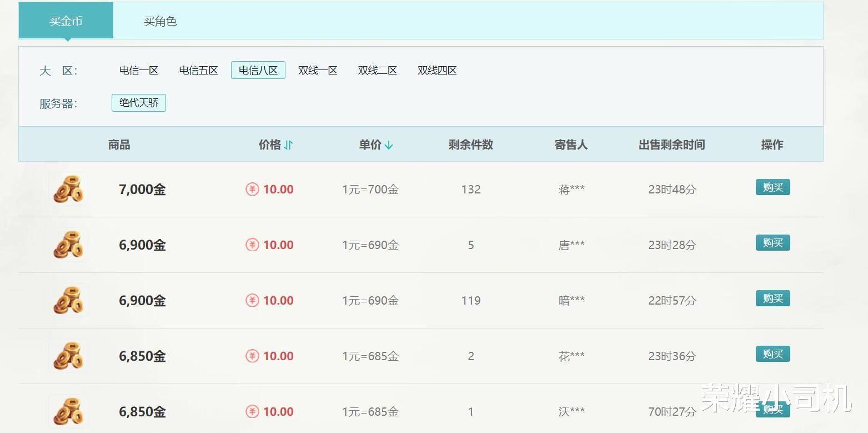868x433 pixels.
Task: Click seller name 蒋*** in the first row
Action: click(x=570, y=189)
